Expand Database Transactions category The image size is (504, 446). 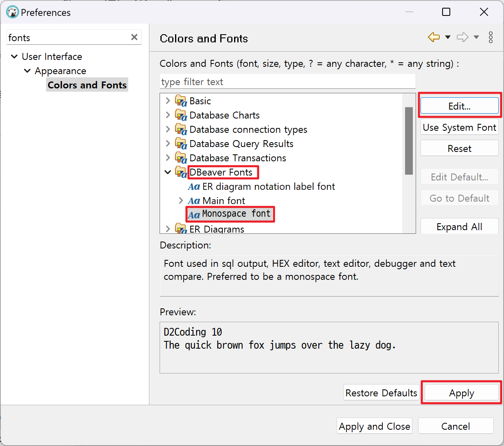click(x=168, y=158)
